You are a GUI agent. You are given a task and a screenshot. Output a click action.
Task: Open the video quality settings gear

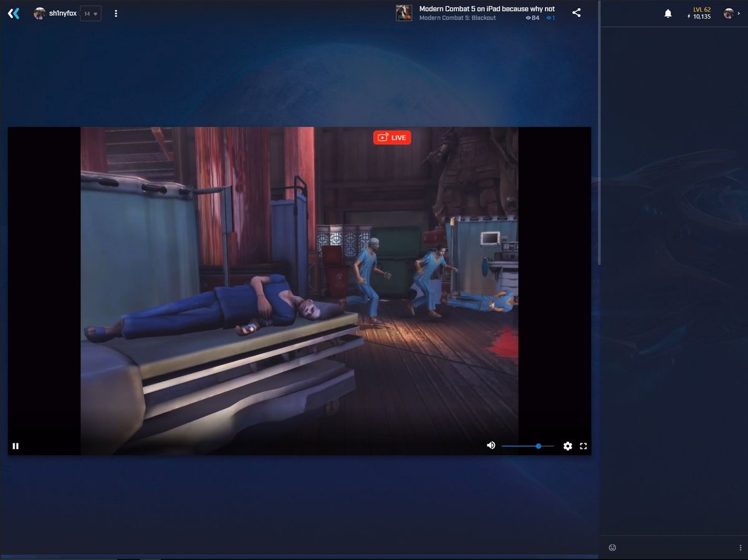click(567, 445)
